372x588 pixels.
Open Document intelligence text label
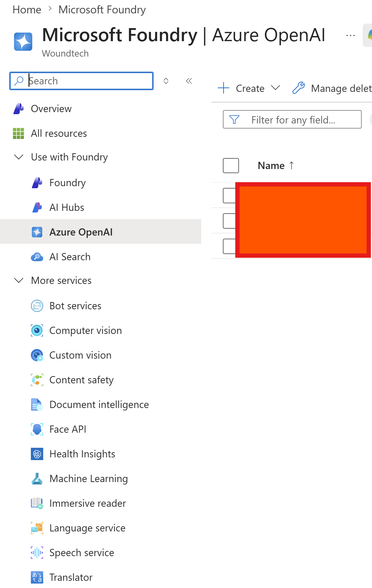(99, 405)
